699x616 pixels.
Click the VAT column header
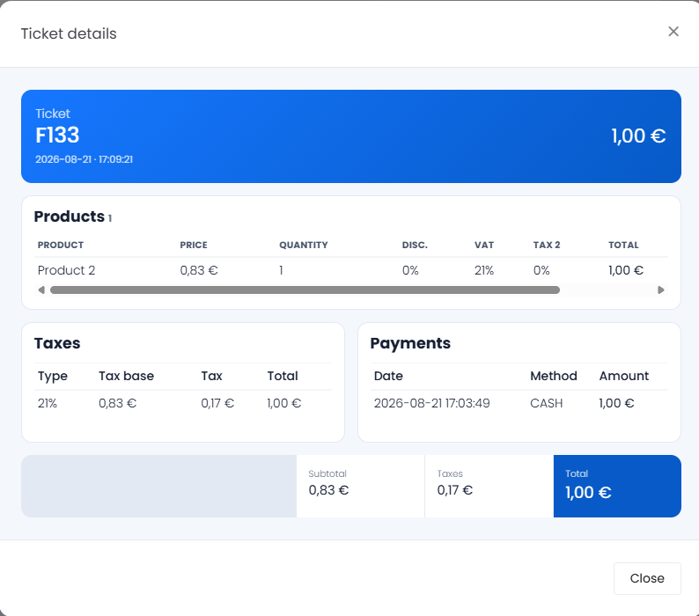click(483, 245)
